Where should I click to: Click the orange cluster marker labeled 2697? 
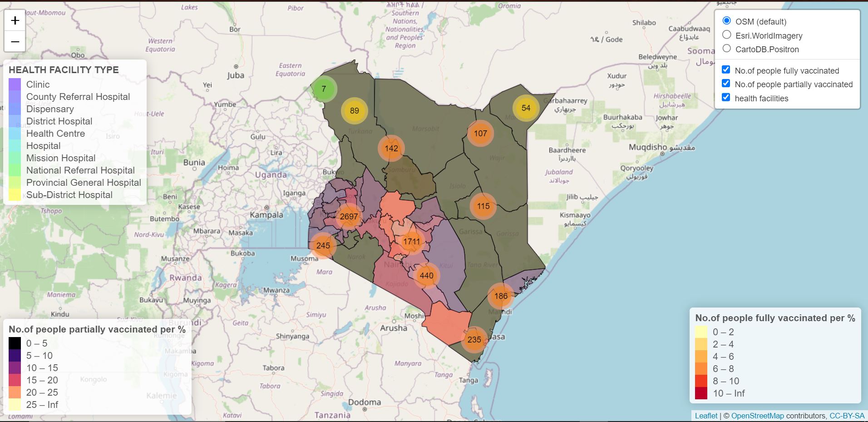point(349,217)
